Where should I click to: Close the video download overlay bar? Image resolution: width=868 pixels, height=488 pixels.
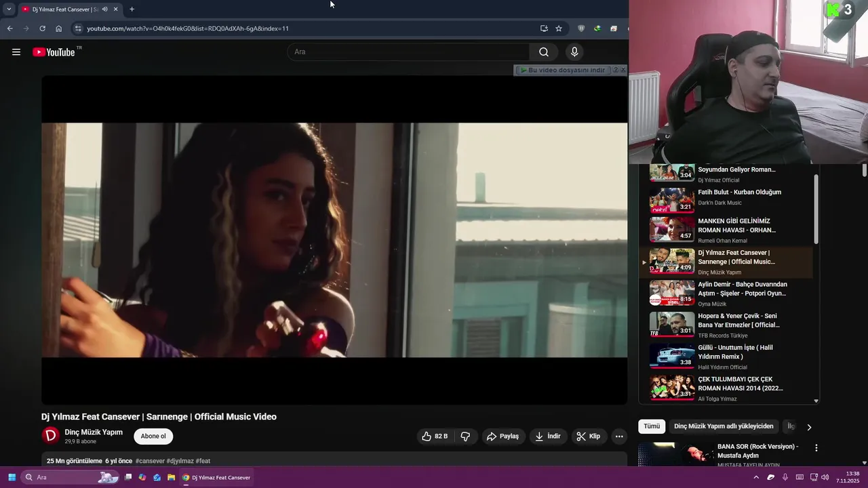(623, 70)
